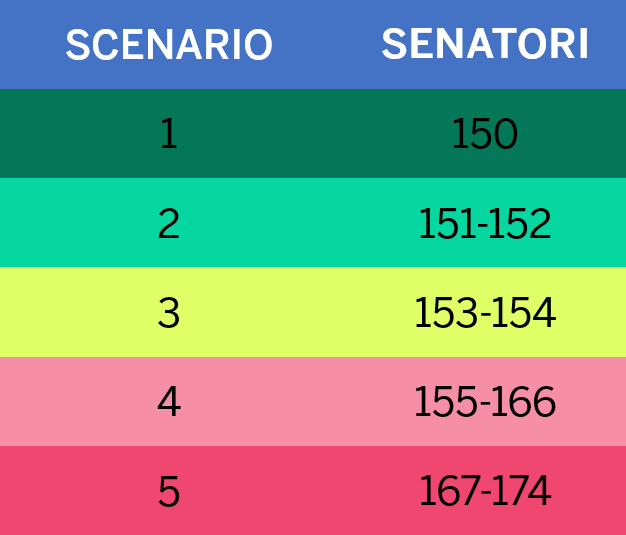Select scenario number 5 cell
The height and width of the screenshot is (535, 626).
(168, 491)
